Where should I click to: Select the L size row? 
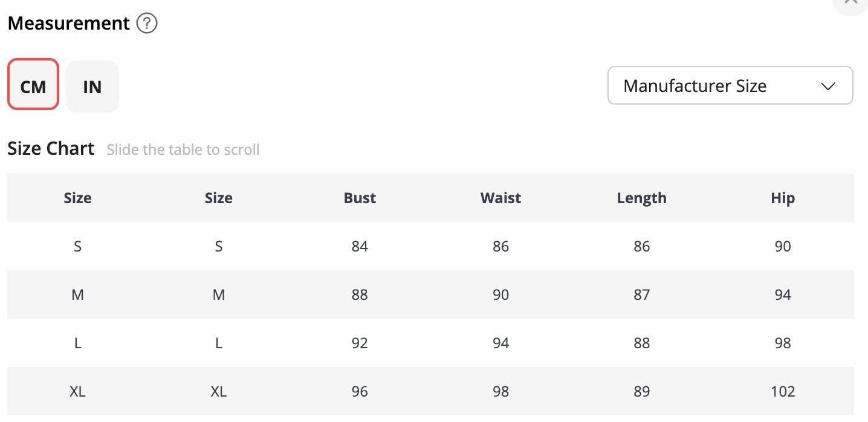[x=77, y=343]
